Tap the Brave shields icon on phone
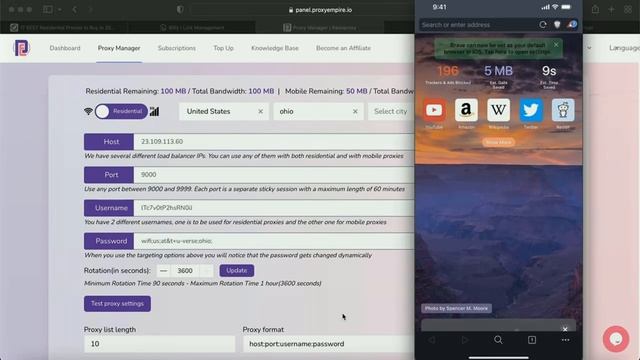Screen dimensions: 640x360 [x=557, y=24]
